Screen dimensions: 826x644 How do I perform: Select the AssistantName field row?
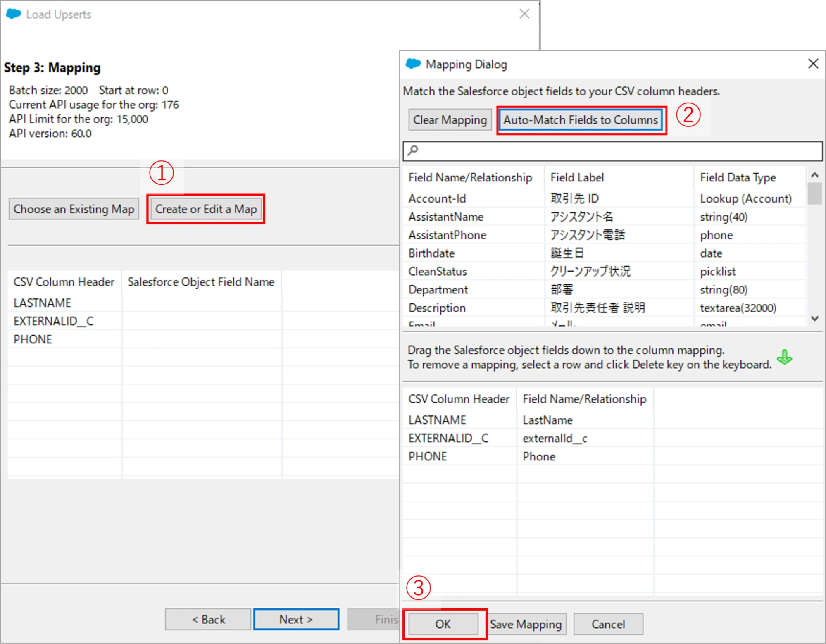point(604,217)
